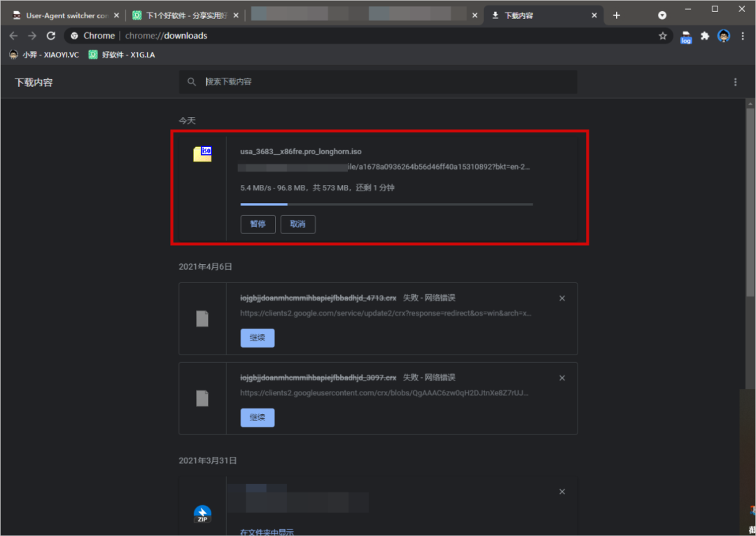This screenshot has height=536, width=756.
Task: Open Chrome three-dot menu
Action: pyautogui.click(x=743, y=36)
